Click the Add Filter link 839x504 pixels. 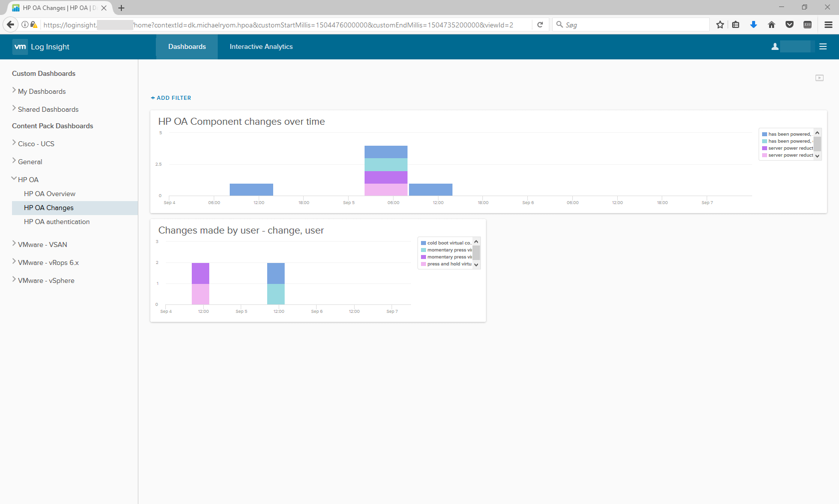[x=171, y=98]
